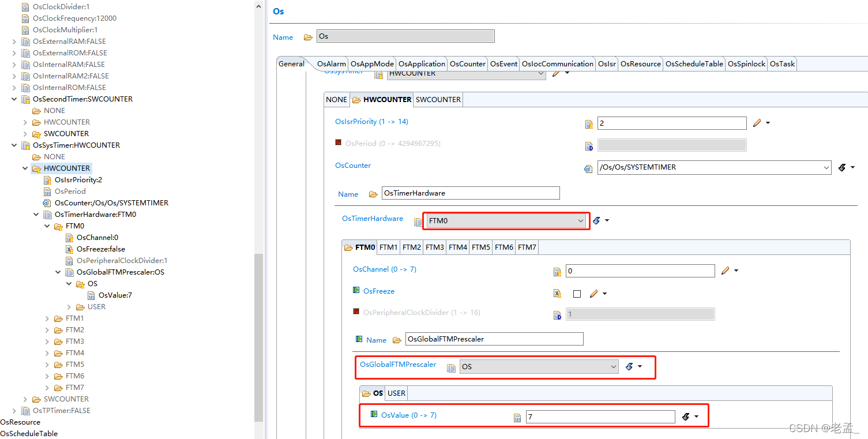Focus the OsChannel value field
The width and height of the screenshot is (868, 439).
tap(640, 271)
